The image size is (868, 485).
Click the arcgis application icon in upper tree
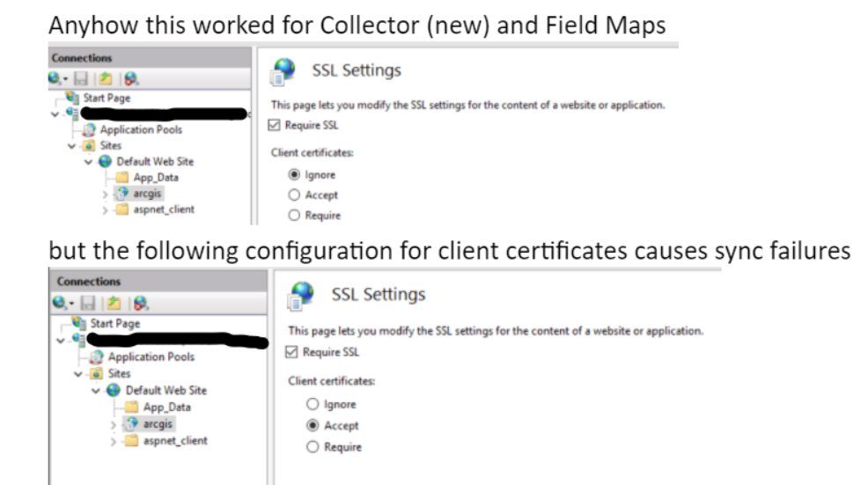122,194
